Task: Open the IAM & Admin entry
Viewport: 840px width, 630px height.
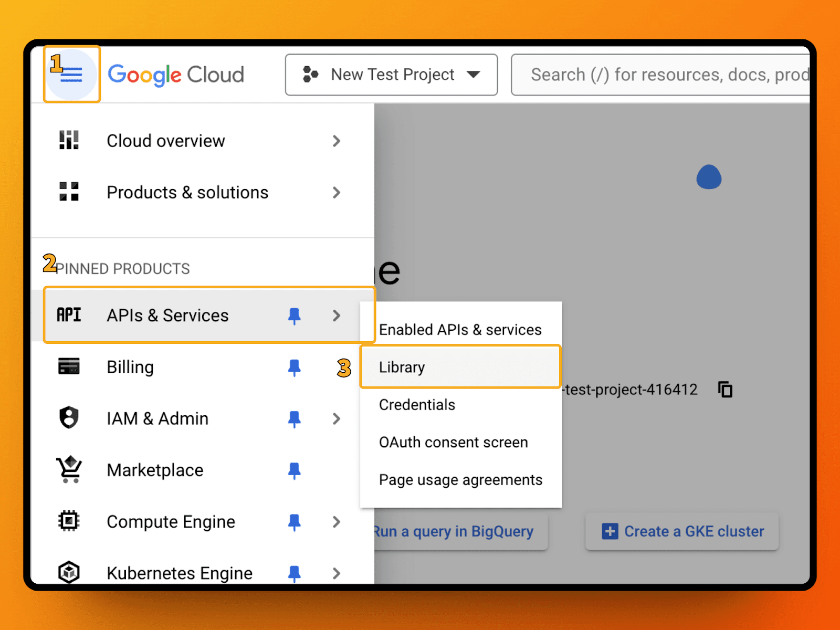Action: pyautogui.click(x=202, y=418)
